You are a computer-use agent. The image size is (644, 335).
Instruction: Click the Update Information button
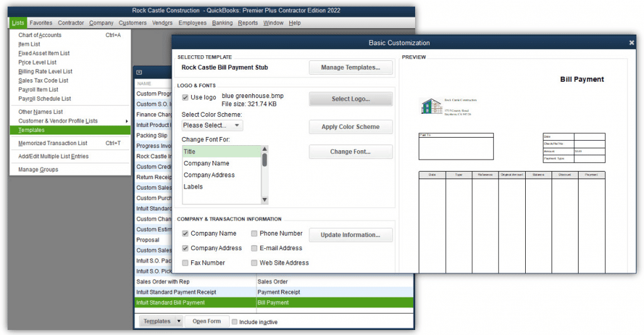point(350,235)
